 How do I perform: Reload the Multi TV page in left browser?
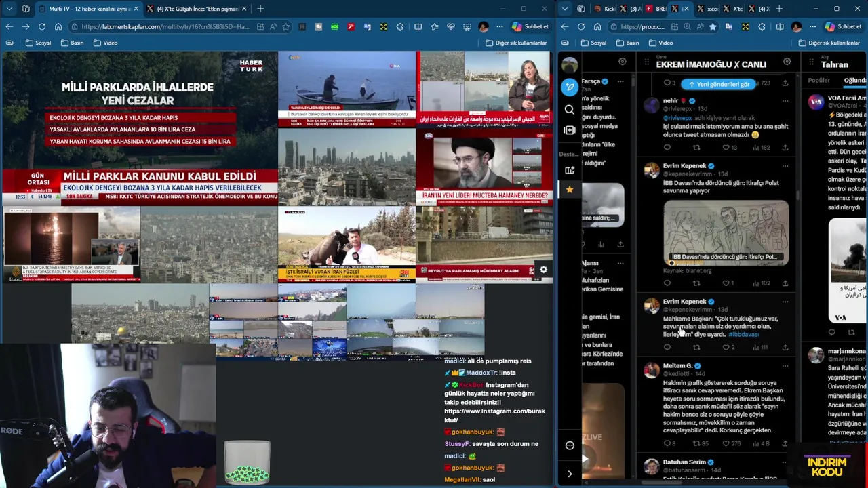(42, 26)
